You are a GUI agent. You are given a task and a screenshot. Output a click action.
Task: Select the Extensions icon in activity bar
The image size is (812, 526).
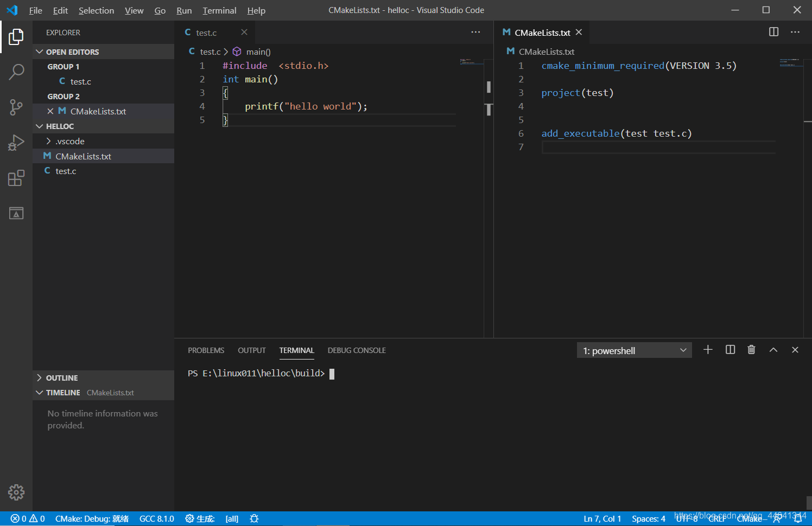(16, 178)
